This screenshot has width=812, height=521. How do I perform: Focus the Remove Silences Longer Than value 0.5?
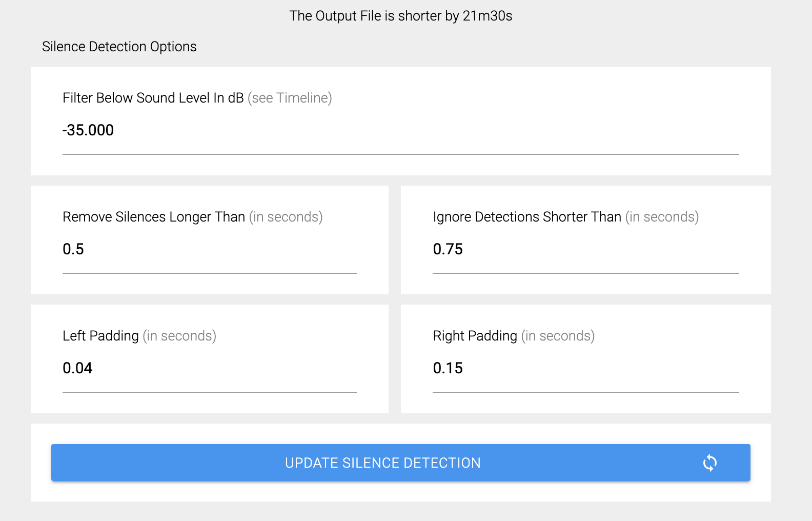73,249
